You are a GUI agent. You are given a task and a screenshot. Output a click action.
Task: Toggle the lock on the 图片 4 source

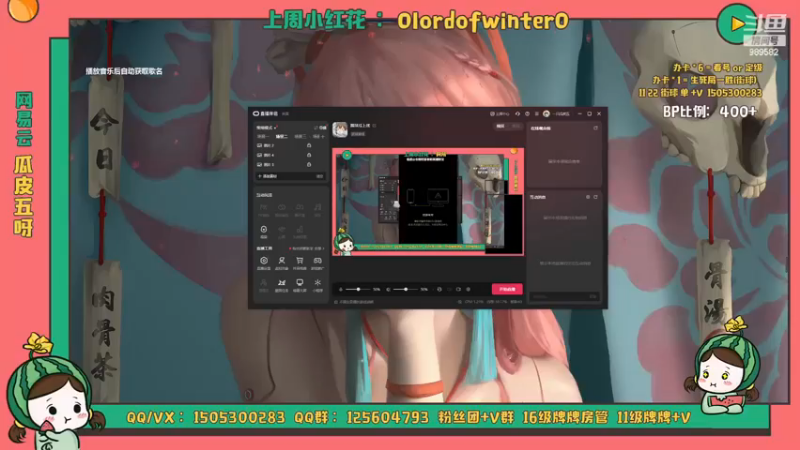(309, 155)
